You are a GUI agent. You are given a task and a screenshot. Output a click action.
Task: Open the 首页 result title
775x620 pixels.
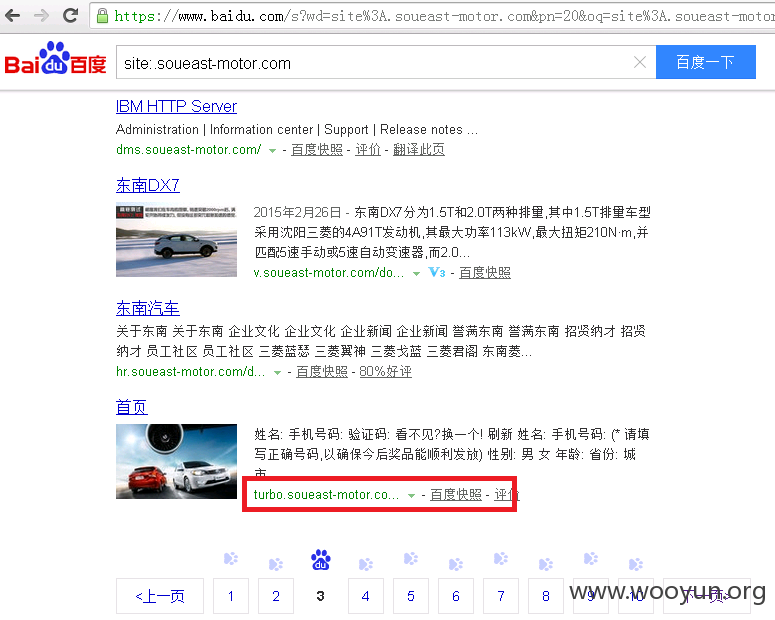point(131,407)
